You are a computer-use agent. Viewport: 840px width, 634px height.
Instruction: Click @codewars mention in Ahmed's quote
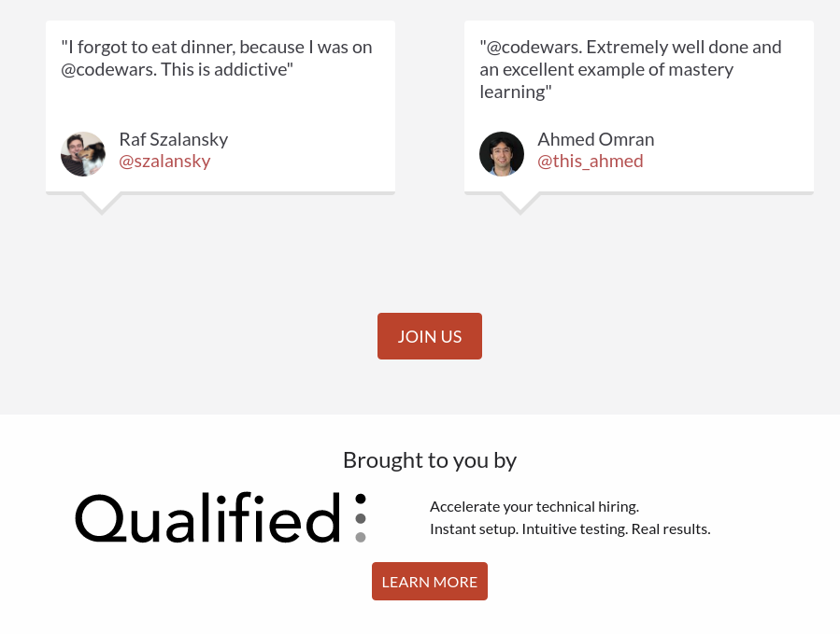tap(531, 48)
